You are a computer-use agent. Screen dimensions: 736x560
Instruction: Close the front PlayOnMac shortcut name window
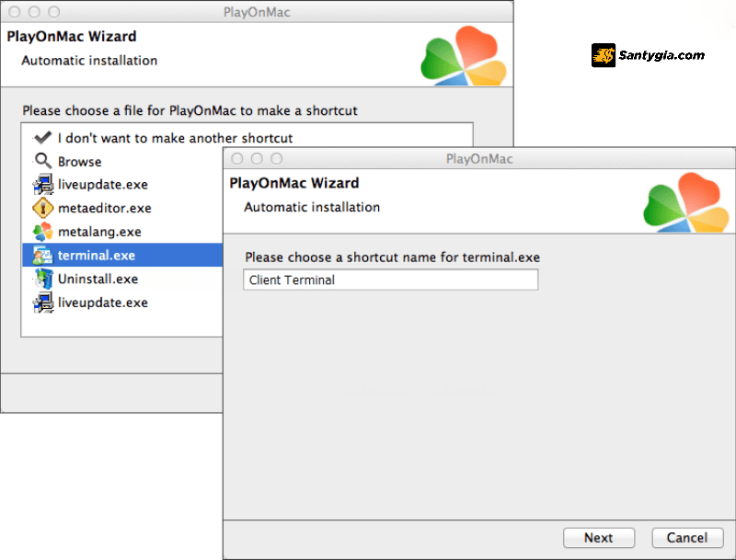pyautogui.click(x=237, y=158)
